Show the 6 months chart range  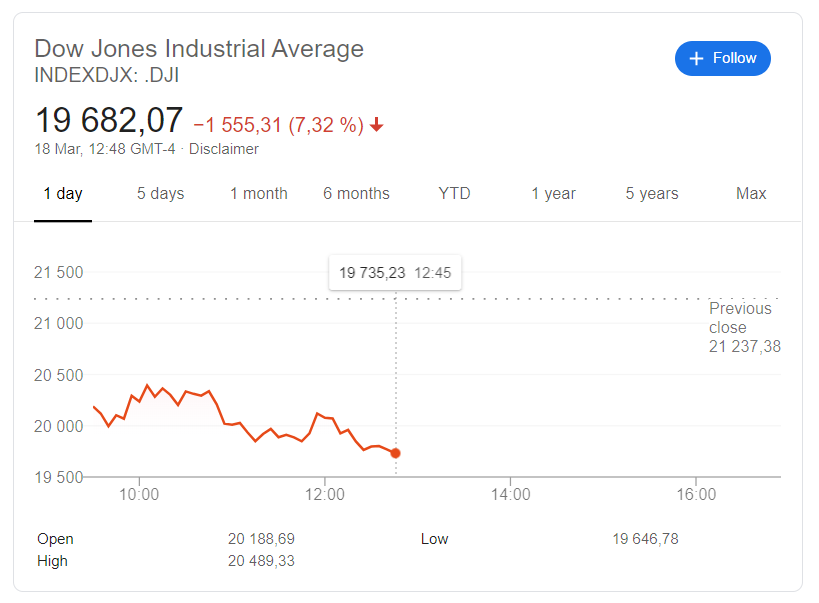pos(356,194)
